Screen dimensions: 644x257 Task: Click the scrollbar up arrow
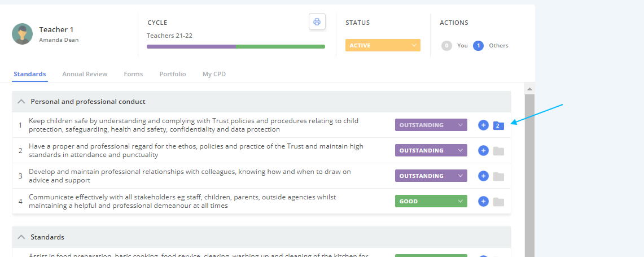529,89
